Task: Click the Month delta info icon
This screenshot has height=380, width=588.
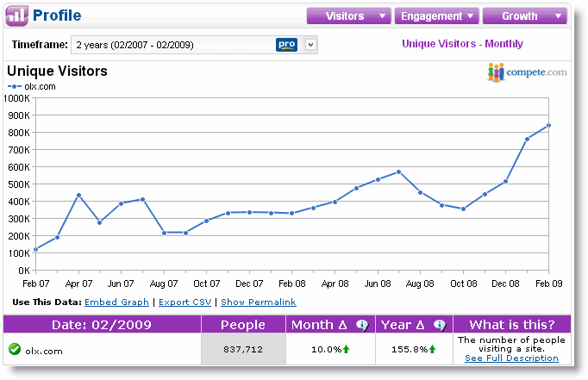Action: point(361,325)
